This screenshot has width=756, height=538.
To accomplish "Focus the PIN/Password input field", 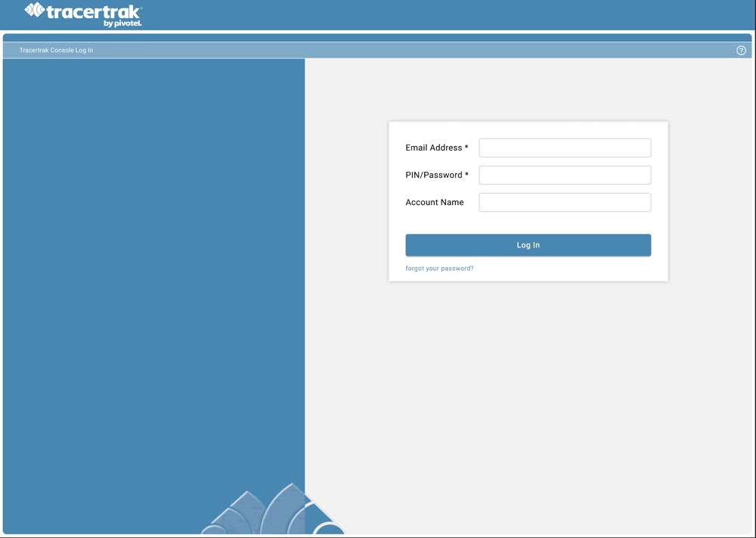I will pos(565,175).
